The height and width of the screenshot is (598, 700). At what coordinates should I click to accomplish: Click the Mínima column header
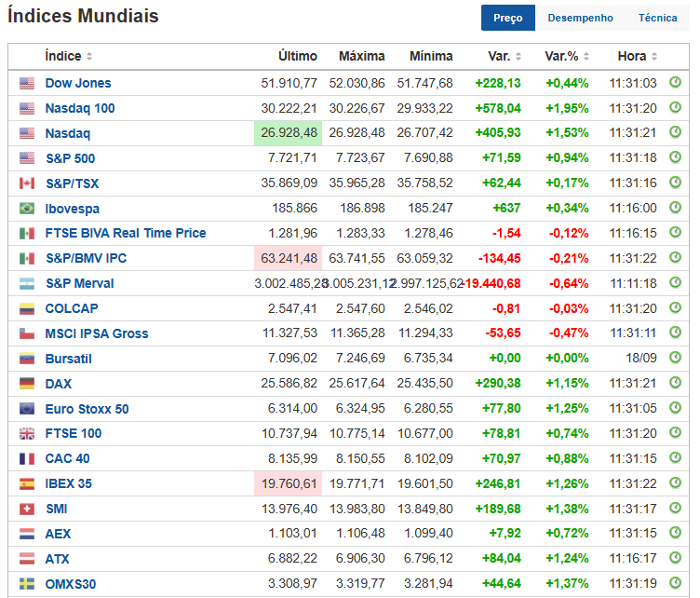[431, 56]
